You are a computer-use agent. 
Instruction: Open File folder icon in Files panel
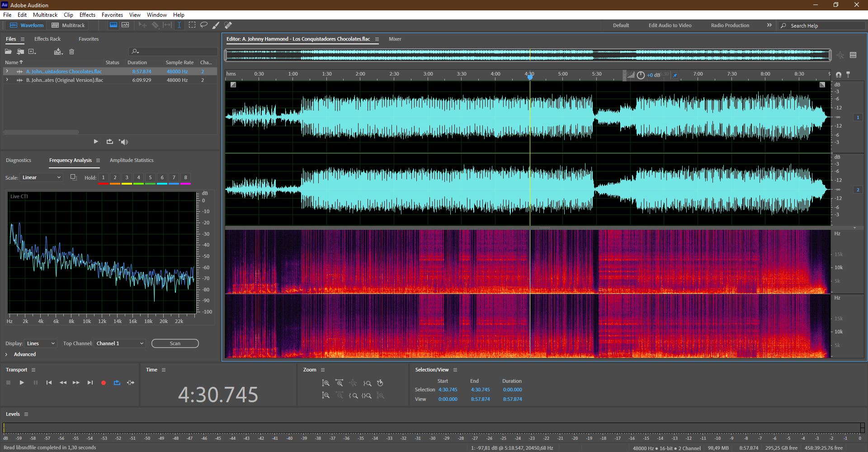click(x=8, y=52)
